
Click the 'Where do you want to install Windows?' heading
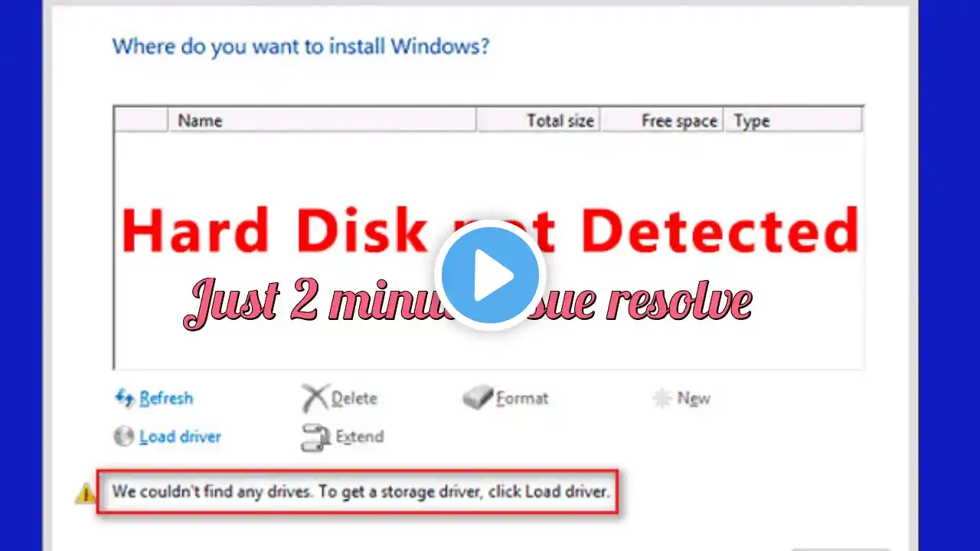pyautogui.click(x=301, y=47)
